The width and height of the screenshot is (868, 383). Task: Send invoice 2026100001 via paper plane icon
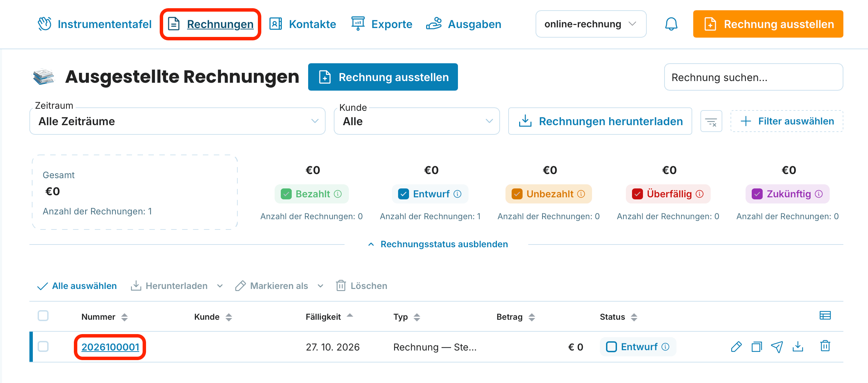(x=777, y=347)
